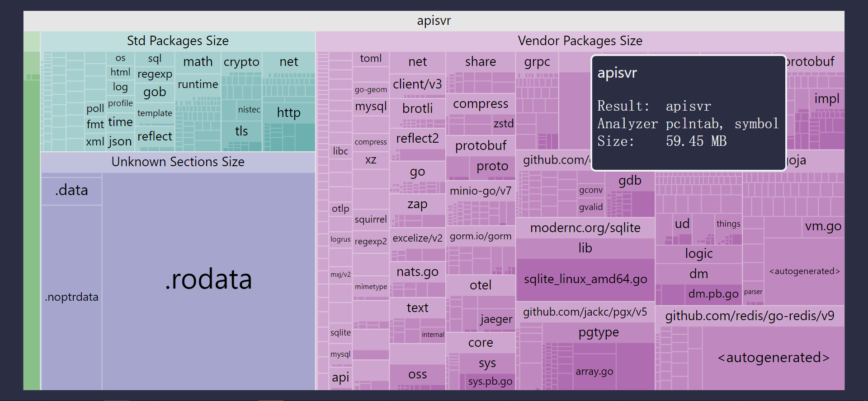Click the dm.pb.go file cell

pos(713,294)
